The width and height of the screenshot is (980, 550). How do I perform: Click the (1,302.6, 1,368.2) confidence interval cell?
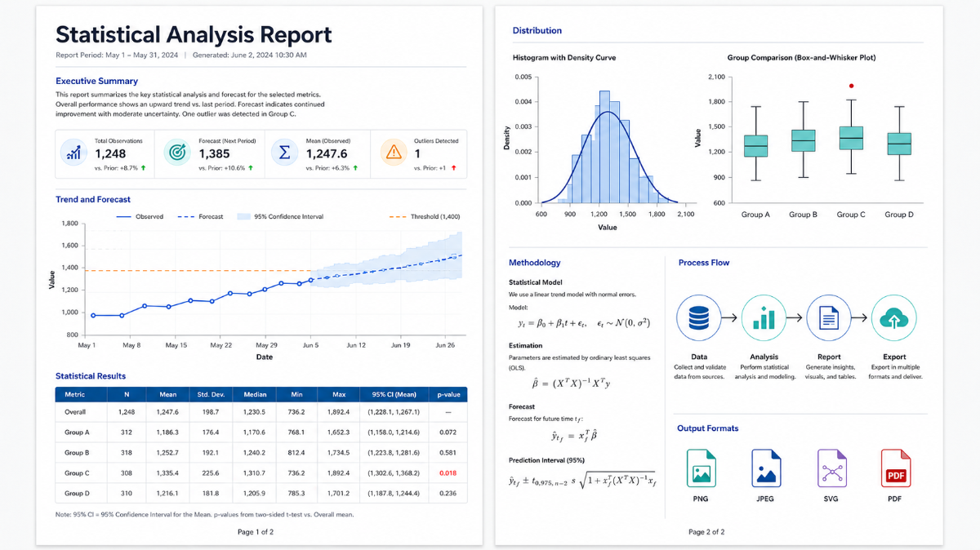395,473
